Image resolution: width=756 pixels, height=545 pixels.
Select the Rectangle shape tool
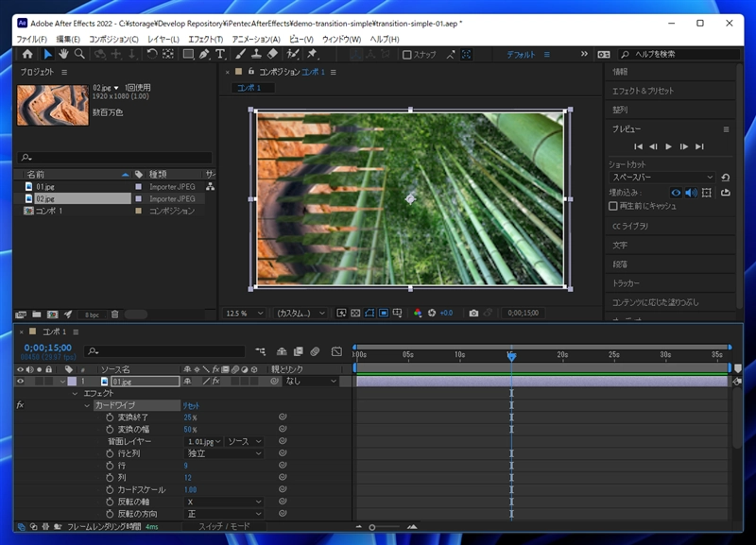coord(188,54)
